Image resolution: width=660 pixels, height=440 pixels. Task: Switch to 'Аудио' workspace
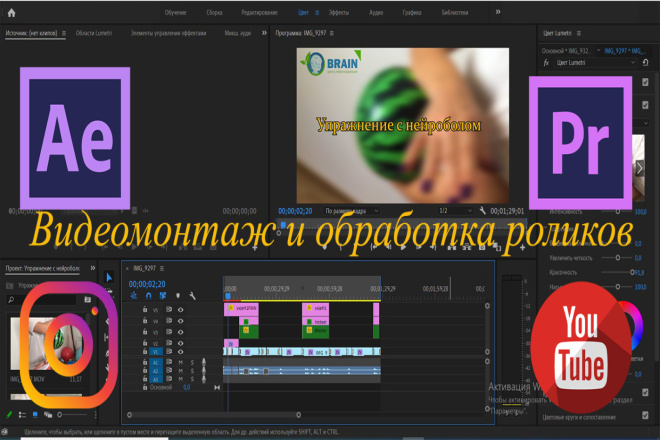(x=376, y=13)
